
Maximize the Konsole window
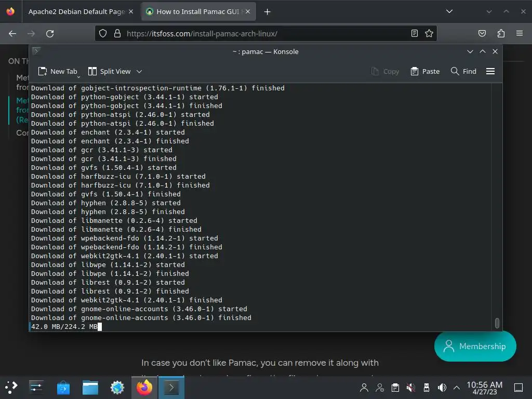click(x=483, y=51)
